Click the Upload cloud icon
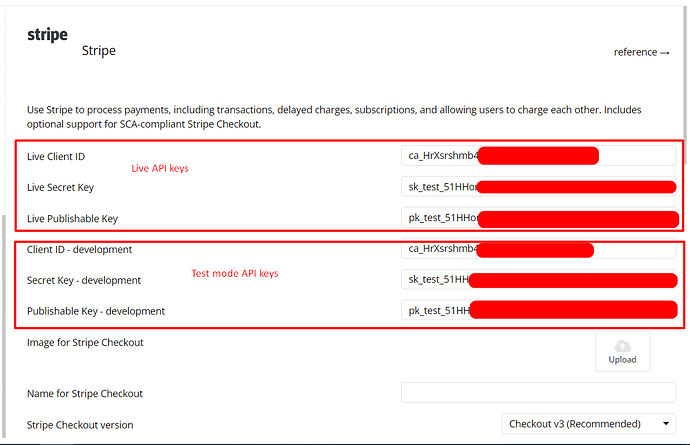The width and height of the screenshot is (690, 445). click(x=623, y=346)
